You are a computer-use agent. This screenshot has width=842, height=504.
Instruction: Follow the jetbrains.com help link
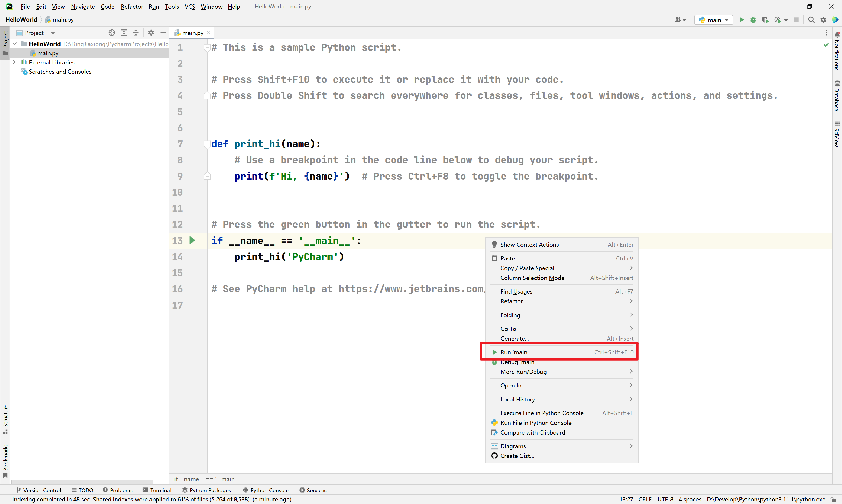tap(412, 289)
